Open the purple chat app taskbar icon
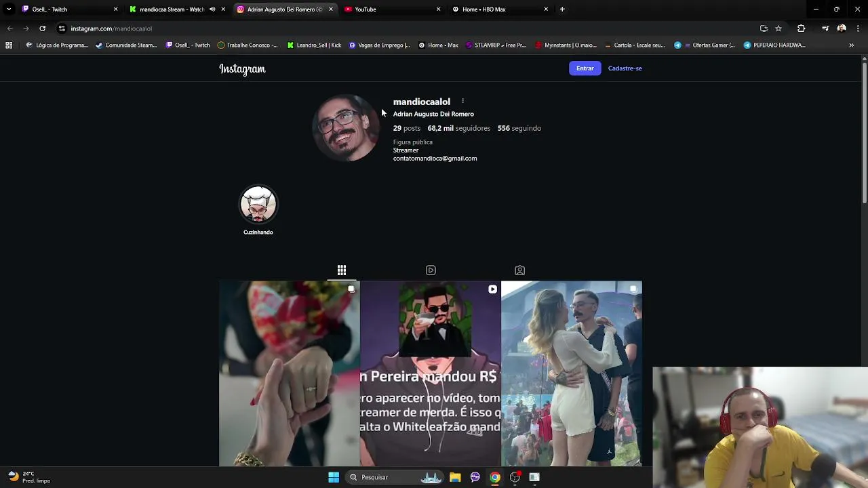The width and height of the screenshot is (868, 488). pyautogui.click(x=475, y=477)
